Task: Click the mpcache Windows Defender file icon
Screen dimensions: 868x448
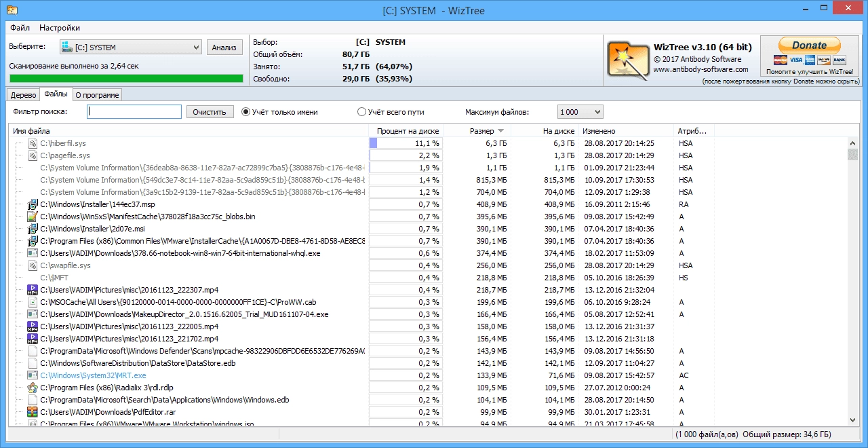Action: (32, 351)
